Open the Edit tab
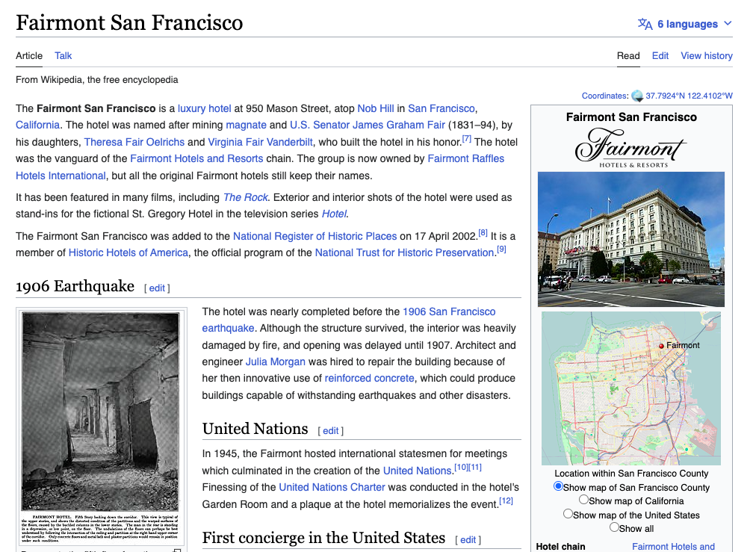Image resolution: width=756 pixels, height=552 pixels. (660, 56)
